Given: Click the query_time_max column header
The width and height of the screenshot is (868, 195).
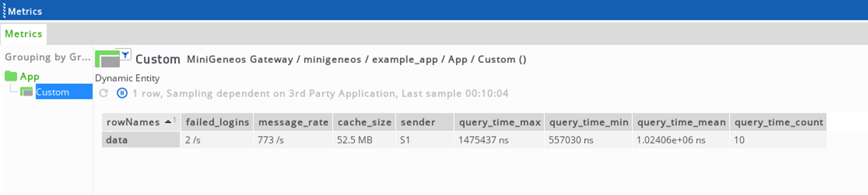Looking at the screenshot, I should [x=499, y=122].
